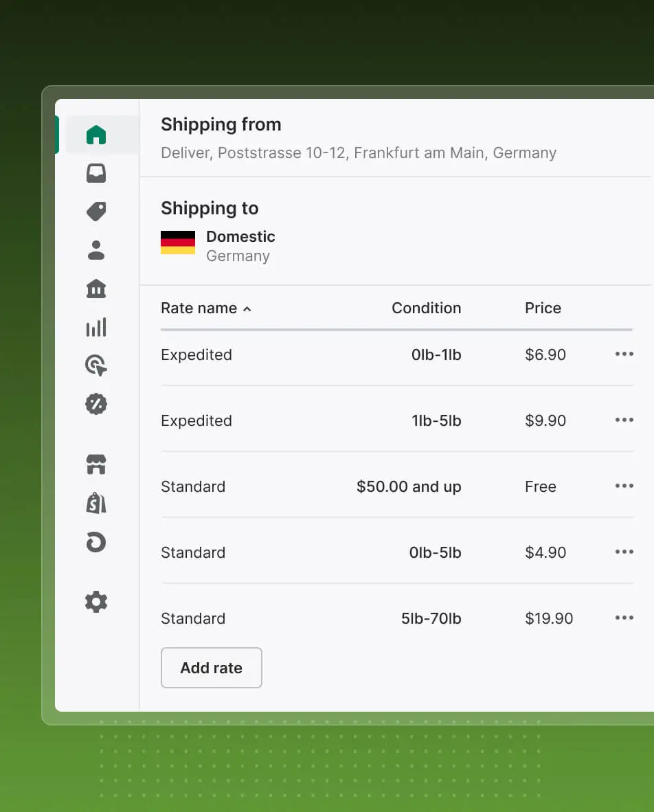Image resolution: width=654 pixels, height=812 pixels.
Task: Open more actions for Free Standard rate
Action: click(x=624, y=486)
